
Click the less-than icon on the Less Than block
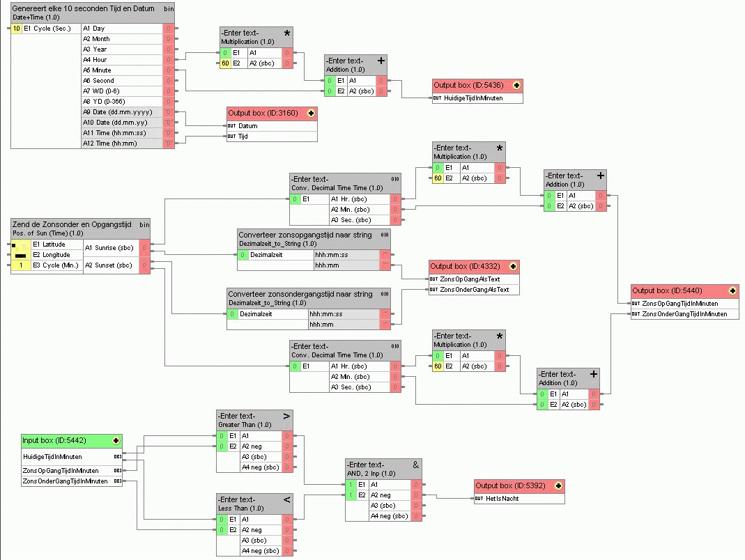[288, 499]
